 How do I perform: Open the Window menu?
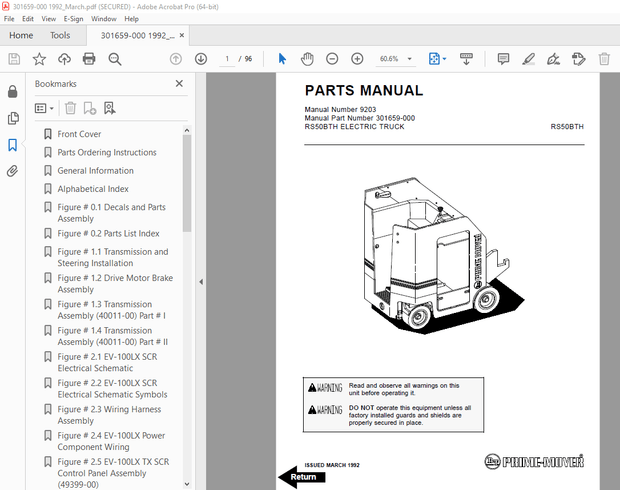click(104, 19)
